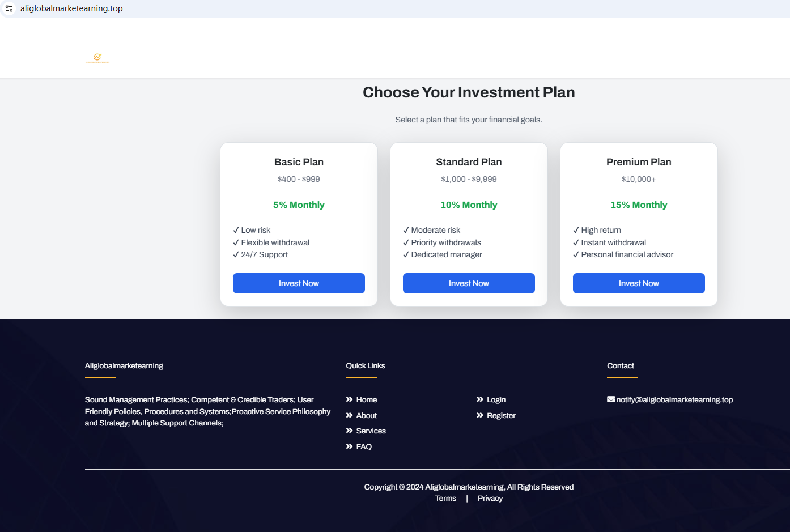Open the Terms link in footer

tap(445, 499)
